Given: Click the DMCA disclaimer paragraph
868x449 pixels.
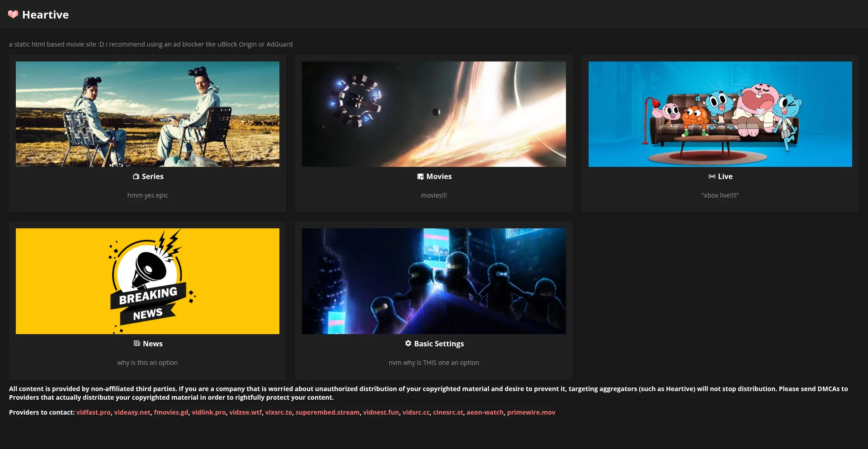Looking at the screenshot, I should click(429, 393).
